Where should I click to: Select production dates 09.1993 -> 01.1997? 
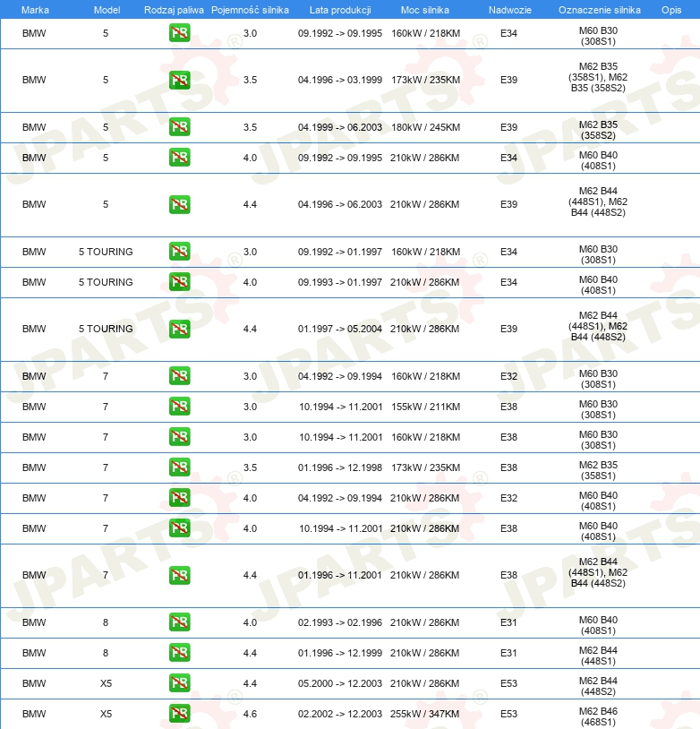click(340, 282)
